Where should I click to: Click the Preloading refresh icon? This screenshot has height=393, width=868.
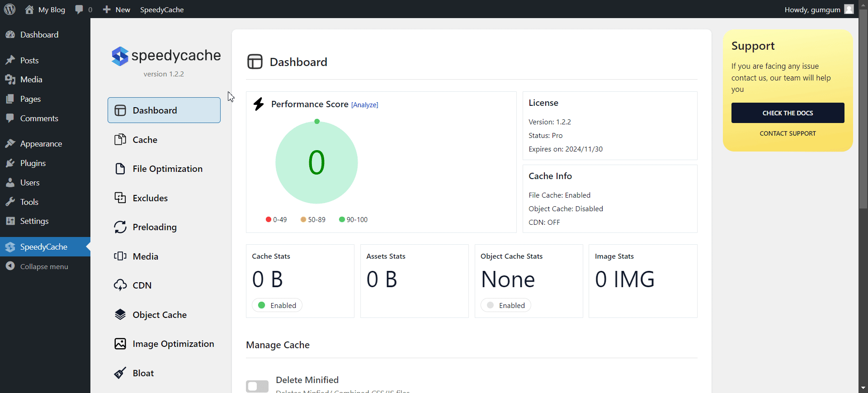click(x=120, y=227)
